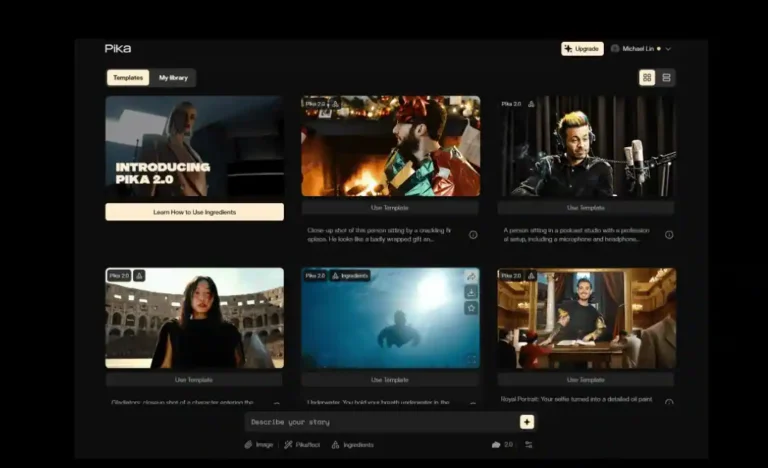This screenshot has height=468, width=768.
Task: Click the ingredients icon on Royal Portrait thumbnail
Action: pos(531,275)
